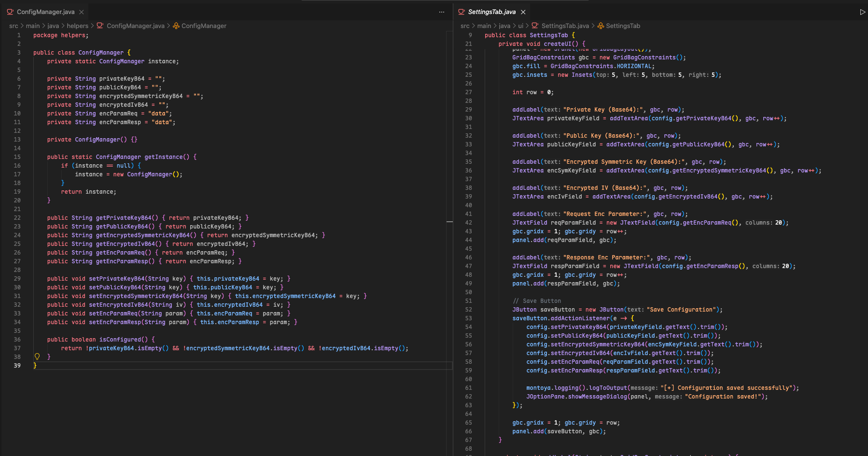Expand the helpers folder breadcrumb
Screen dimensions: 868x456
[77, 26]
